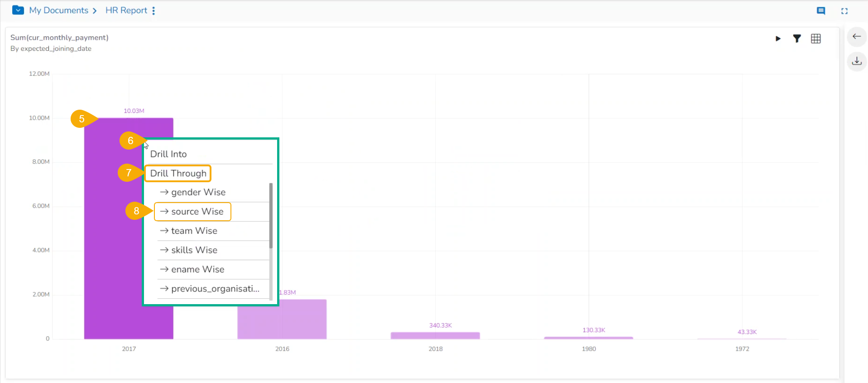
Task: Click the play icon above the chart
Action: tap(778, 39)
